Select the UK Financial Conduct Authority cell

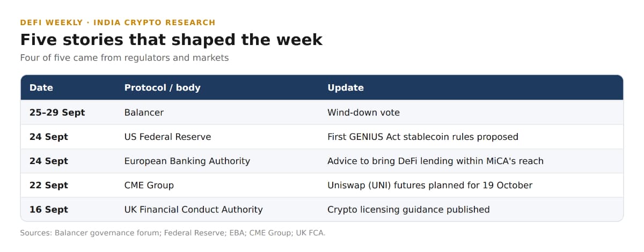tap(194, 209)
